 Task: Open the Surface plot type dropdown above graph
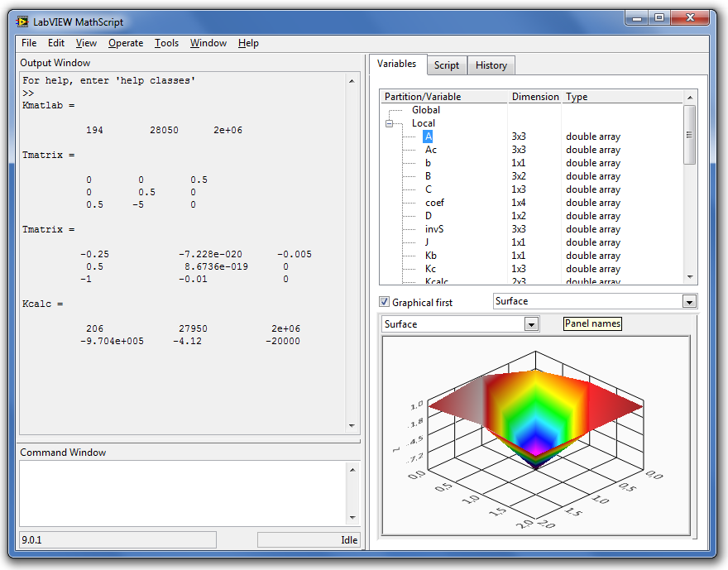pyautogui.click(x=531, y=324)
